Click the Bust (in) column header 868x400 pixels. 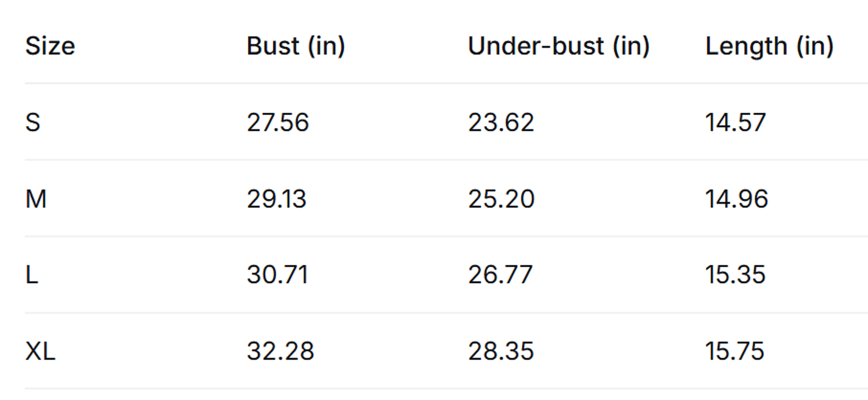click(296, 46)
